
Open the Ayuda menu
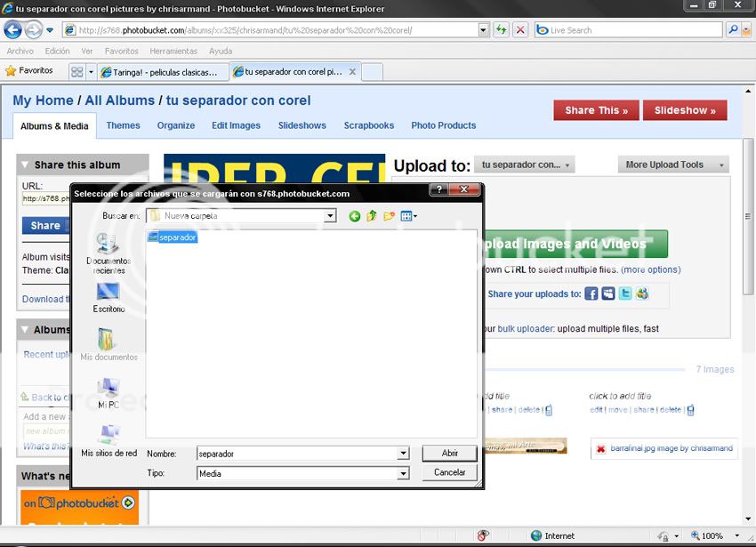click(221, 51)
